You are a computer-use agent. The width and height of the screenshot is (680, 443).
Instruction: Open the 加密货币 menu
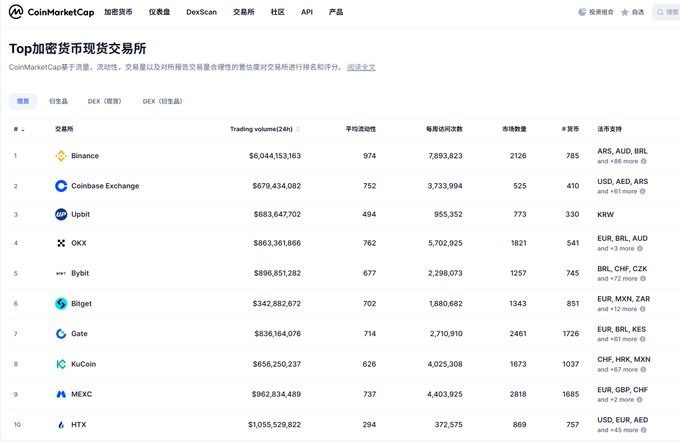tap(118, 12)
